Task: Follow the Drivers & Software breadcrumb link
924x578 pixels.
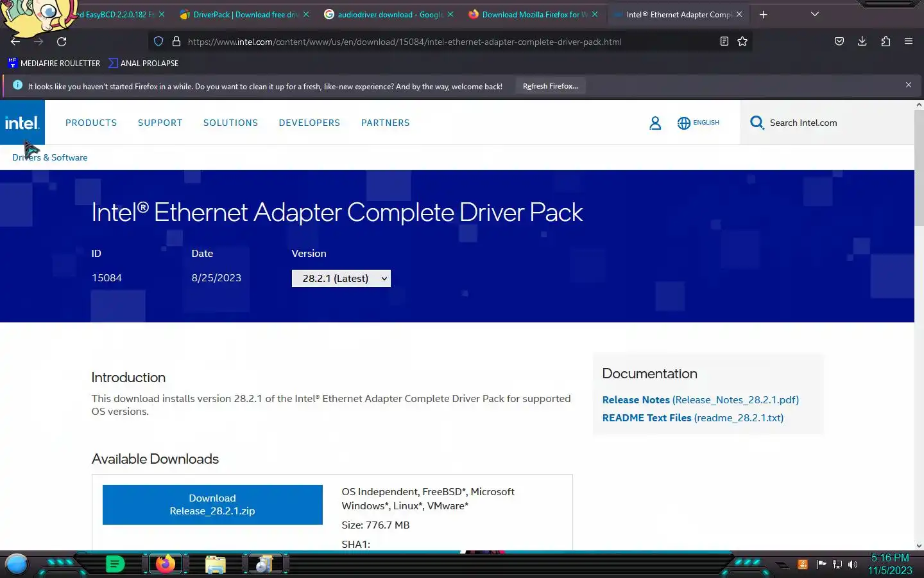Action: pos(50,157)
